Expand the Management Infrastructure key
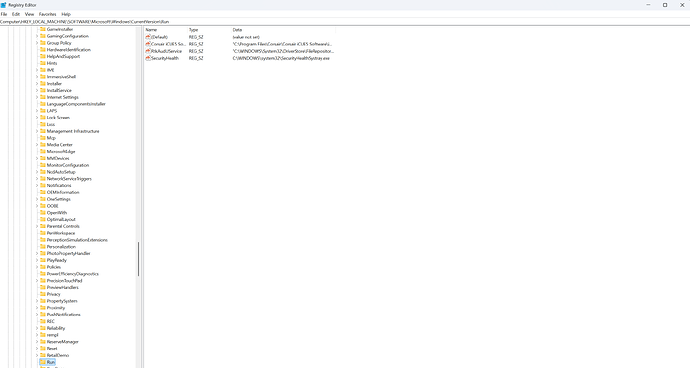Image resolution: width=690 pixels, height=368 pixels. pos(37,131)
